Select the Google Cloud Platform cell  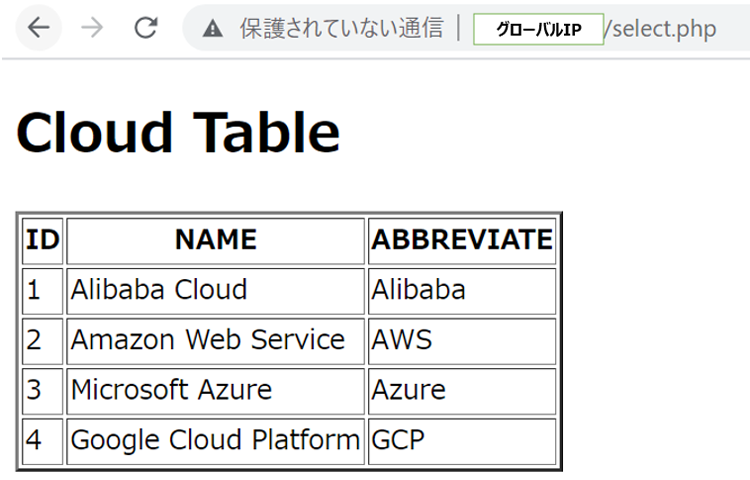[x=215, y=440]
